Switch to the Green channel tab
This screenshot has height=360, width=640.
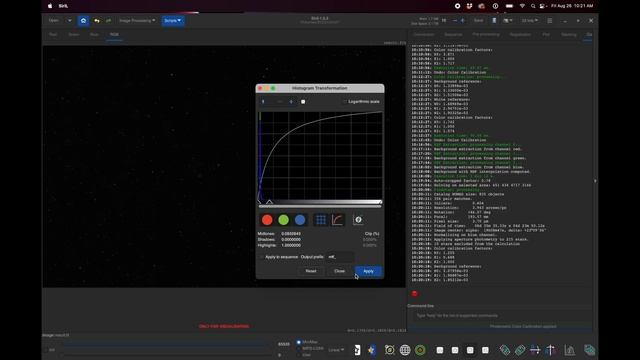click(74, 35)
